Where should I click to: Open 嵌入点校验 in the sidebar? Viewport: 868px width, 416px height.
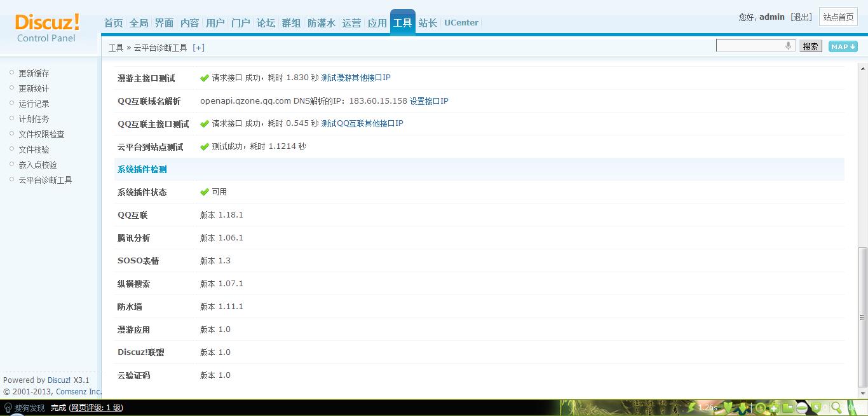tap(37, 165)
